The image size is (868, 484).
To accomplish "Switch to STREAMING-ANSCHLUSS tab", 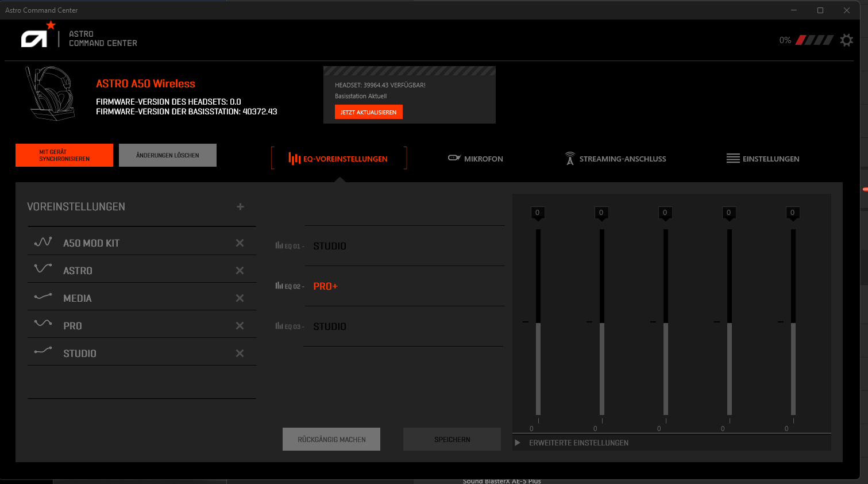I will tap(616, 159).
